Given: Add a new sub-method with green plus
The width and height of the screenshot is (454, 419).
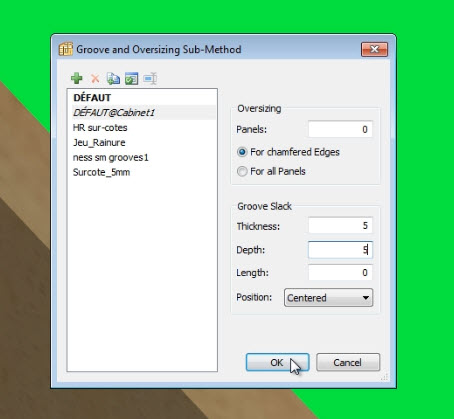Looking at the screenshot, I should [77, 79].
